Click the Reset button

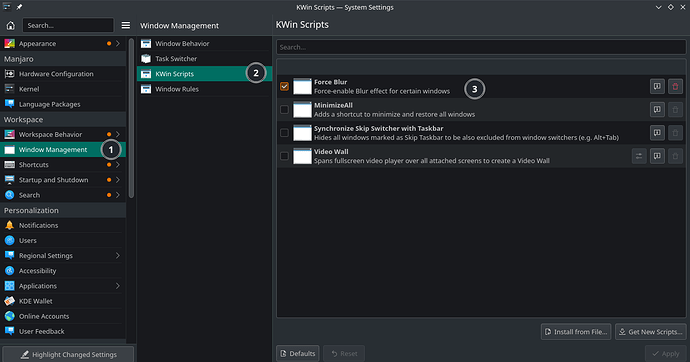click(x=344, y=354)
